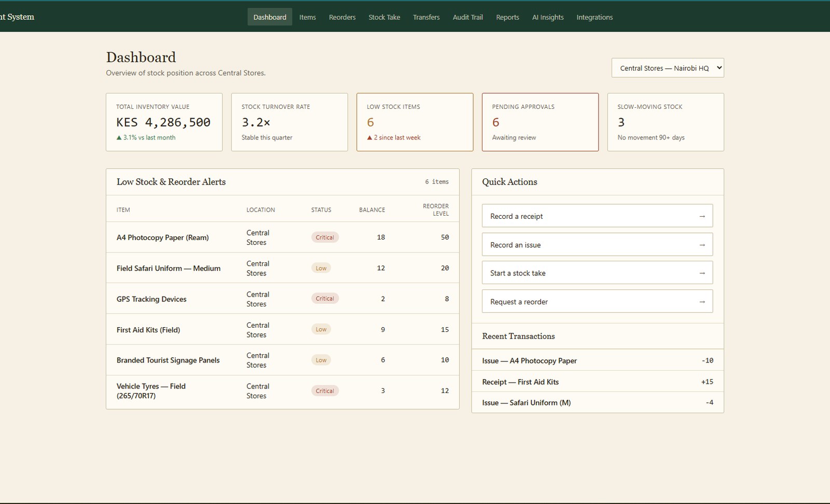Screen dimensions: 830x504
Task: Select First Aid Kits (Field) row
Action: click(x=283, y=329)
